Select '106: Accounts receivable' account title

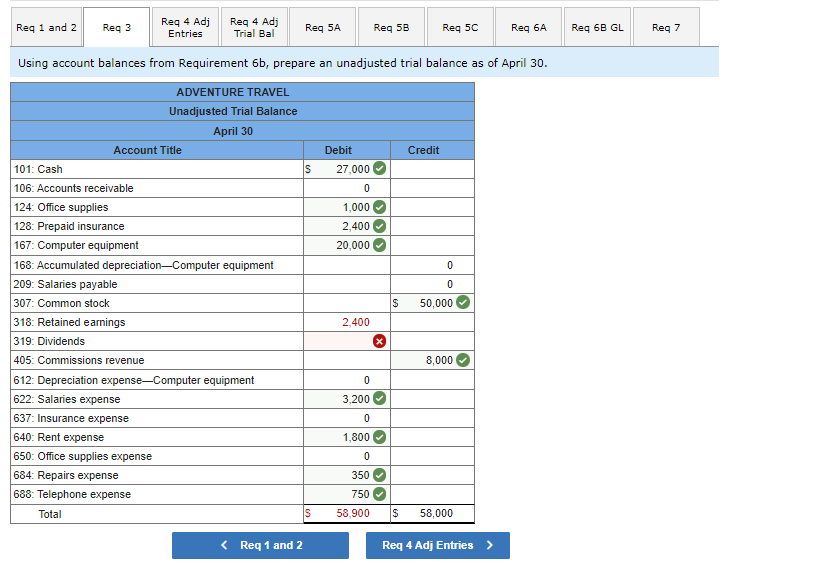click(x=74, y=188)
